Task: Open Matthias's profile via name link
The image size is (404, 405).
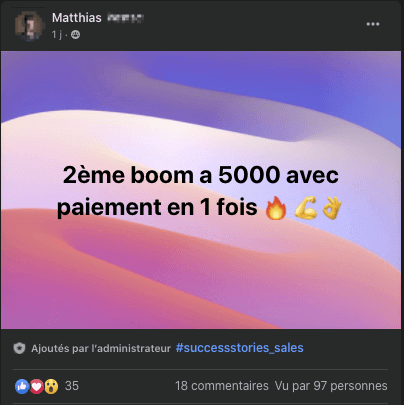Action: tap(77, 18)
